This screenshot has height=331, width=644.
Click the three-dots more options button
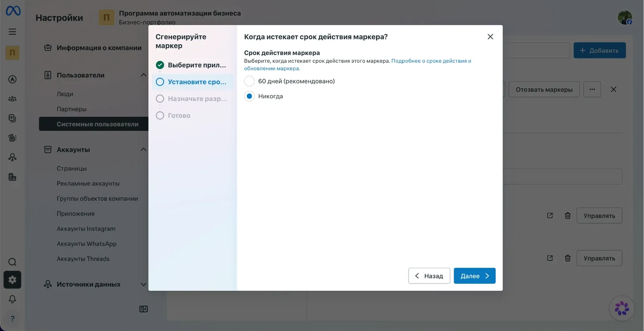(x=592, y=89)
